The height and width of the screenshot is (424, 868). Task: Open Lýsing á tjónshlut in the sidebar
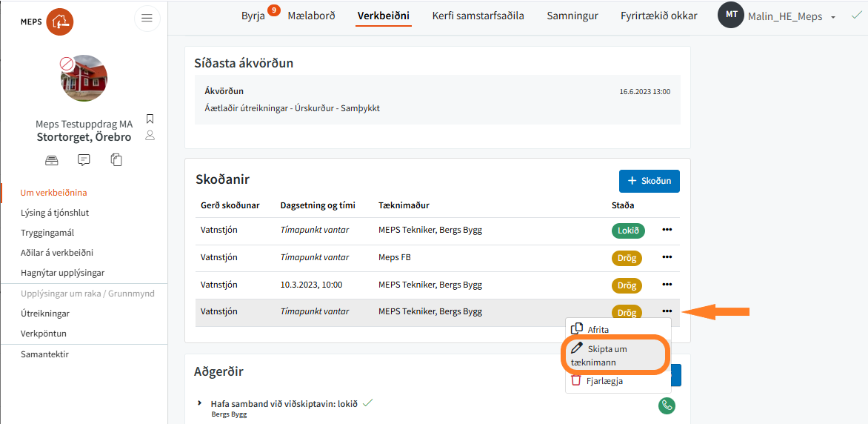point(55,212)
